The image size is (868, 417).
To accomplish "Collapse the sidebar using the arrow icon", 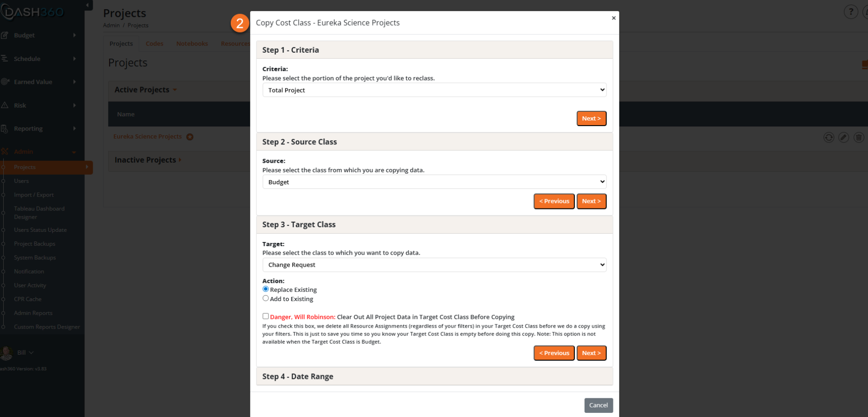I will 88,5.
